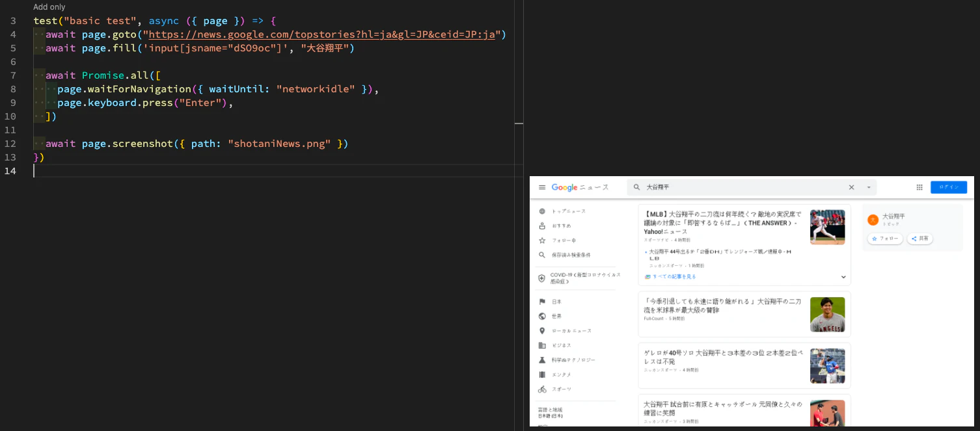Open the Google apps grid icon
980x431 pixels.
click(x=919, y=187)
